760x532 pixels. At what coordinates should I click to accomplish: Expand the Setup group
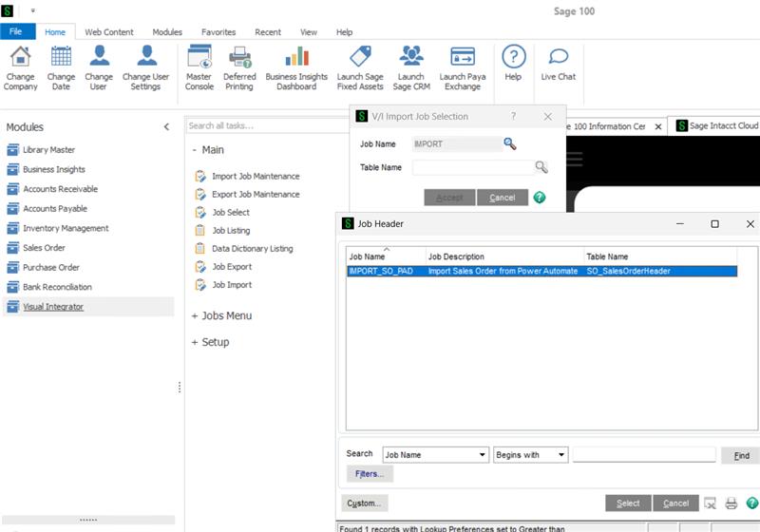point(195,342)
